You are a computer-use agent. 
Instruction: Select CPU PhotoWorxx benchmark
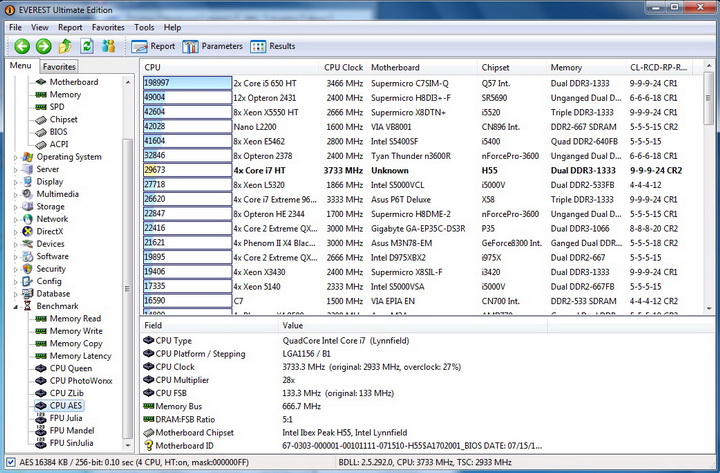[81, 381]
